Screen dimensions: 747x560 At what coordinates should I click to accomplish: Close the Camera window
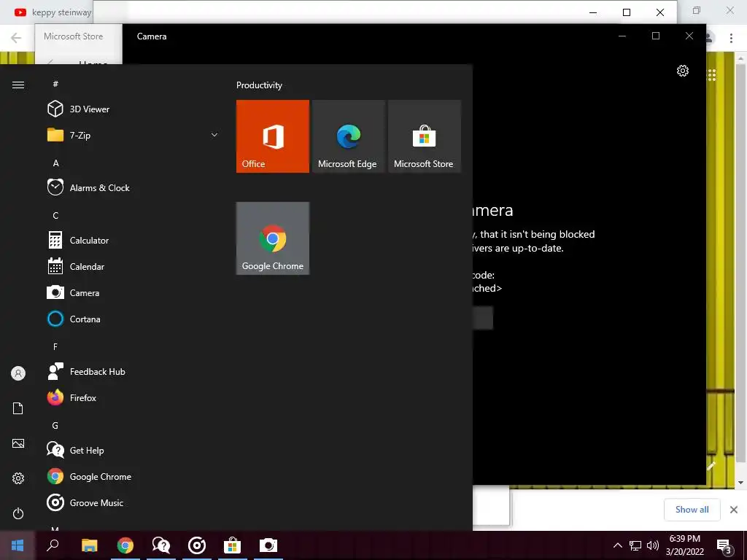pyautogui.click(x=689, y=36)
